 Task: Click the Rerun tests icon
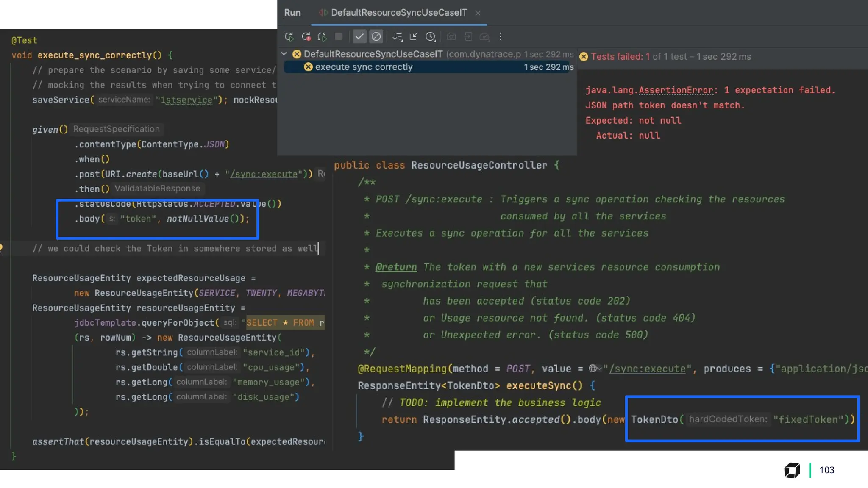[x=289, y=37]
